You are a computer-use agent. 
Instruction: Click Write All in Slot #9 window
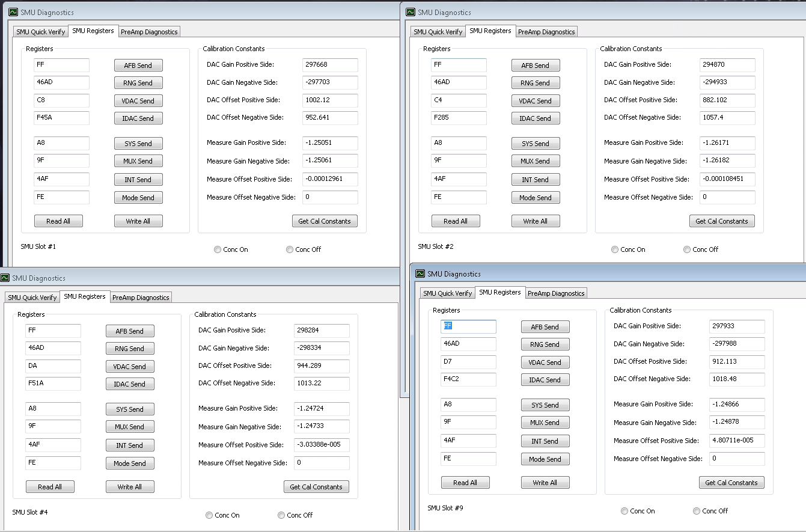coord(545,483)
